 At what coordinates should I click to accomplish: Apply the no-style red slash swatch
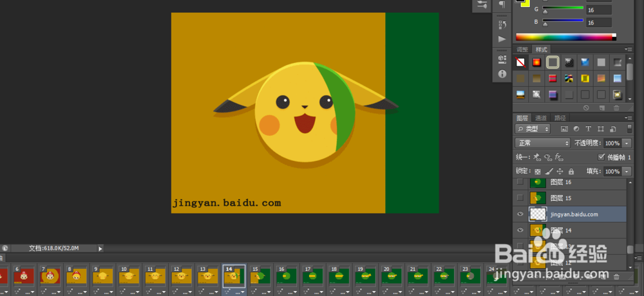point(520,62)
